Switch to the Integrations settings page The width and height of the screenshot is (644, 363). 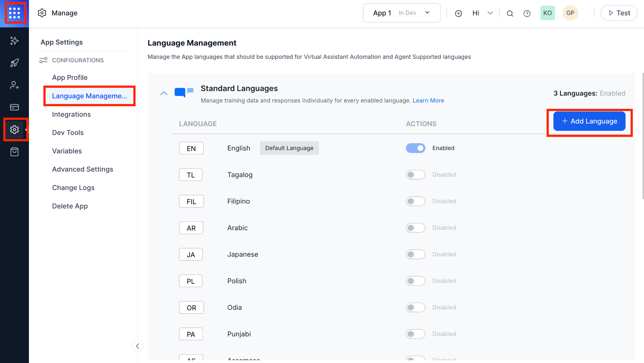(71, 114)
